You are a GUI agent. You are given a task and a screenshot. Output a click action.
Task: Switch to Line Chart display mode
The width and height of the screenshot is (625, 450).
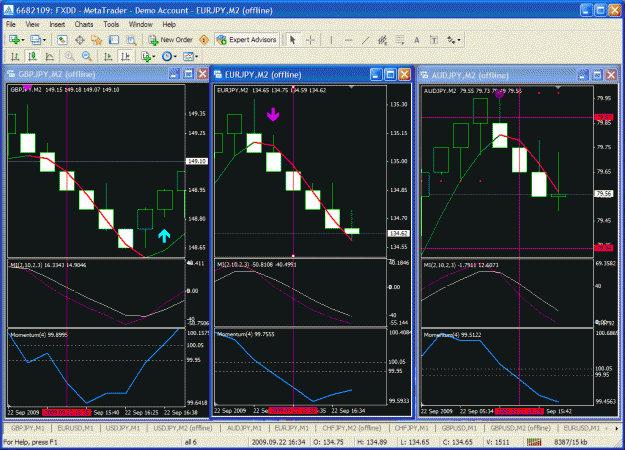click(x=50, y=57)
